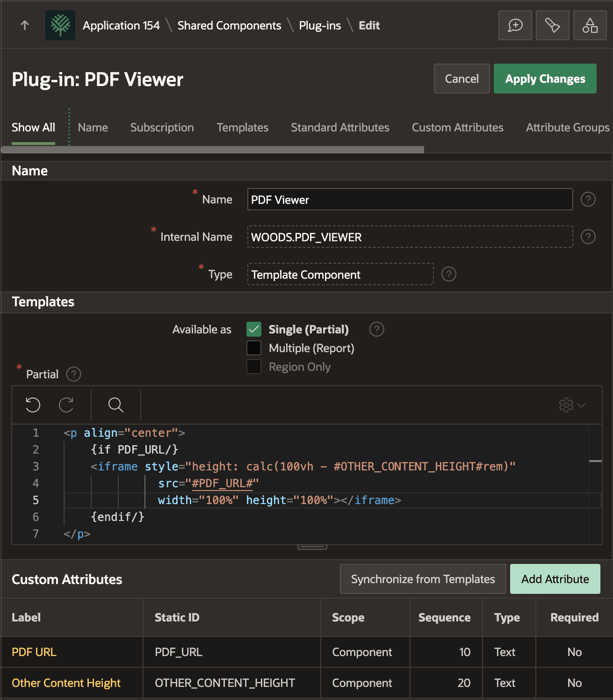This screenshot has height=700, width=613.
Task: Click Label column header
Action: click(26, 618)
